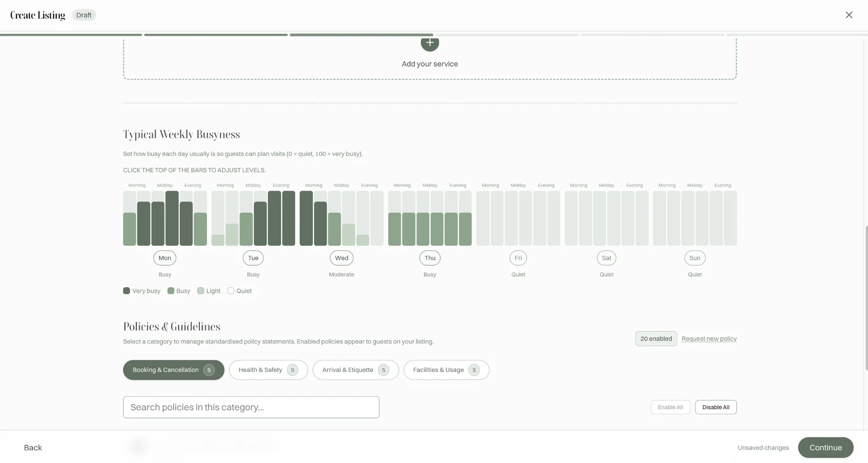Switch to the Health & Safety tab
This screenshot has height=463, width=868.
pos(268,370)
